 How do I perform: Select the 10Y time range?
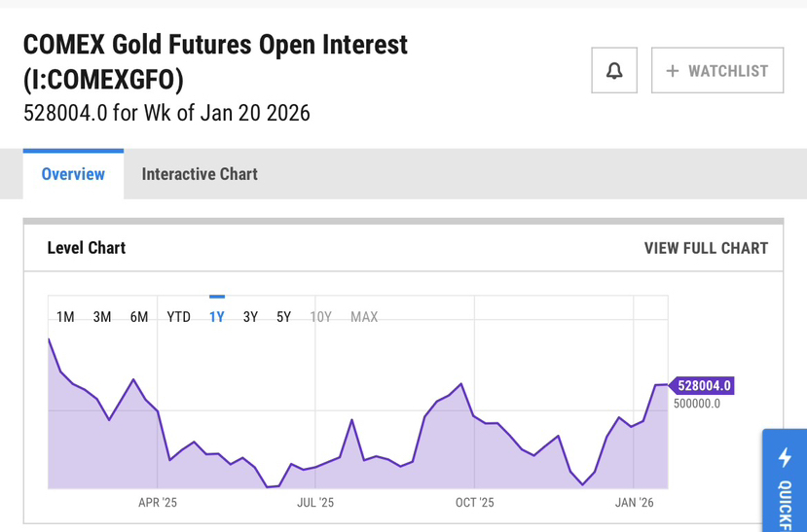pos(320,317)
